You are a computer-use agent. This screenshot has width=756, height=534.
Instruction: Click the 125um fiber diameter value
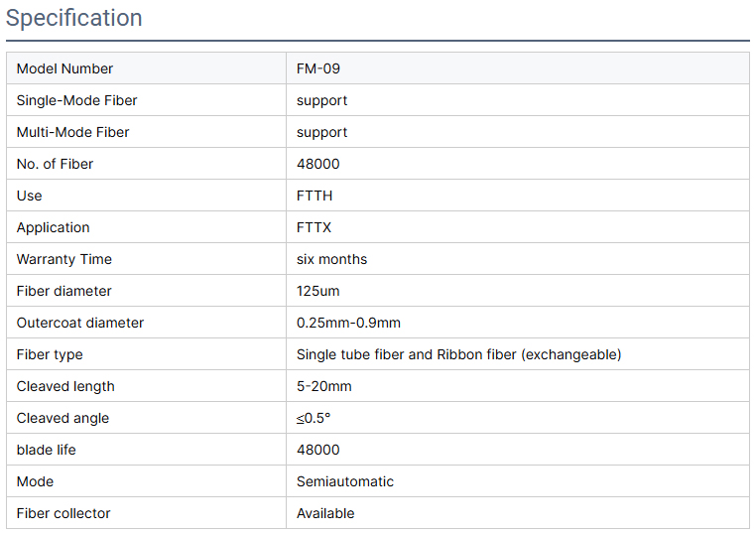pyautogui.click(x=317, y=292)
